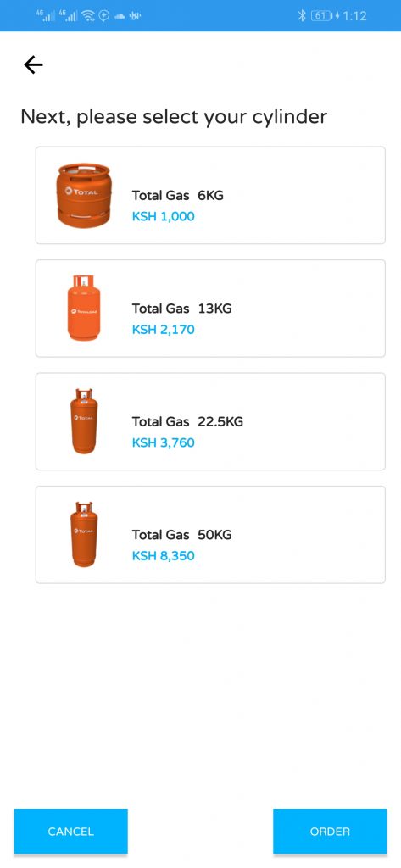
Task: Choose the KSH 1,000 price
Action: pyautogui.click(x=164, y=216)
